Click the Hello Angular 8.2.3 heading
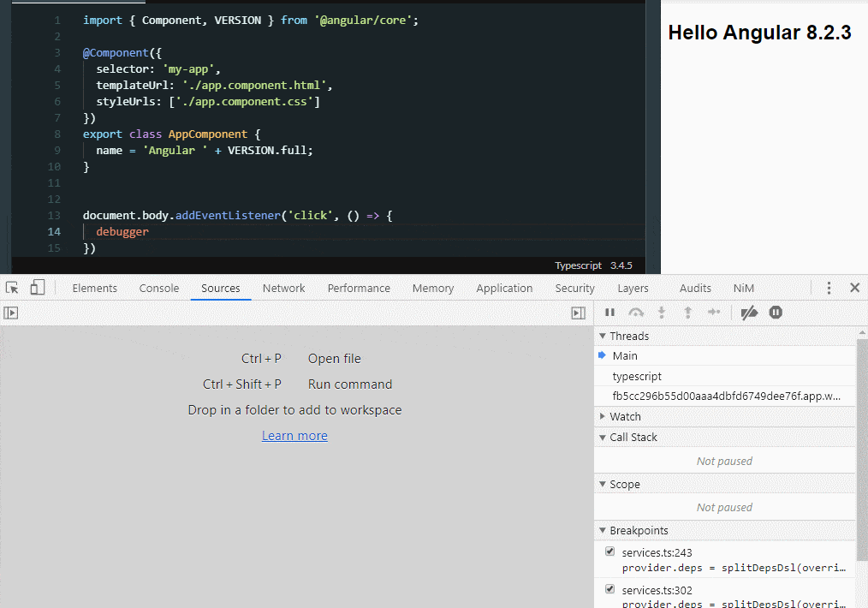 pyautogui.click(x=759, y=33)
